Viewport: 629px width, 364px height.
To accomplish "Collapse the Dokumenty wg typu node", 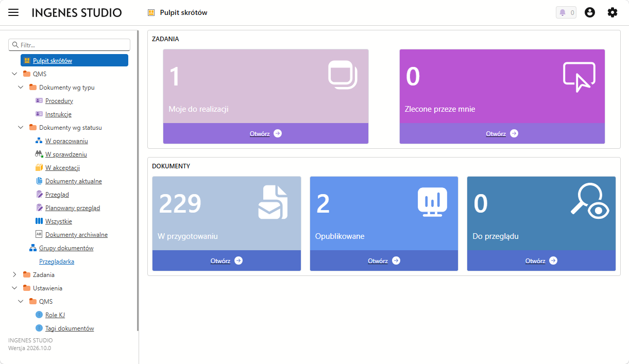I will click(x=21, y=88).
